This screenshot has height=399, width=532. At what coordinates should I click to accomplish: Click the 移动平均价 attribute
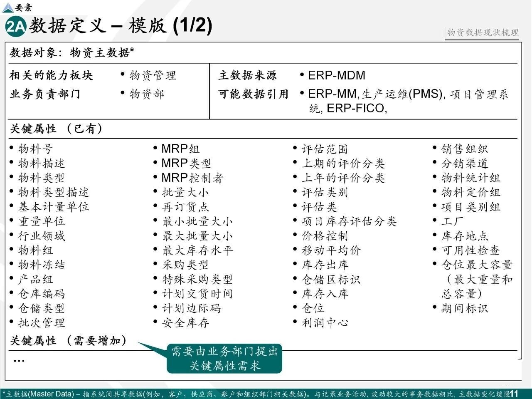pyautogui.click(x=331, y=250)
